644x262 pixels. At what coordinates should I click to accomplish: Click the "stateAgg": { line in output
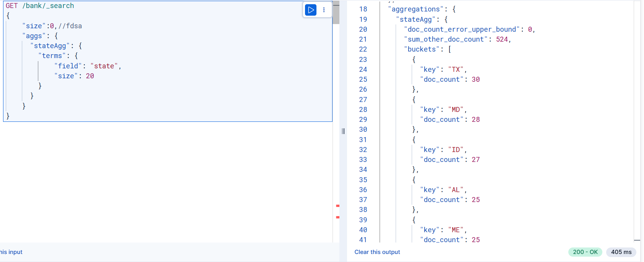click(422, 19)
